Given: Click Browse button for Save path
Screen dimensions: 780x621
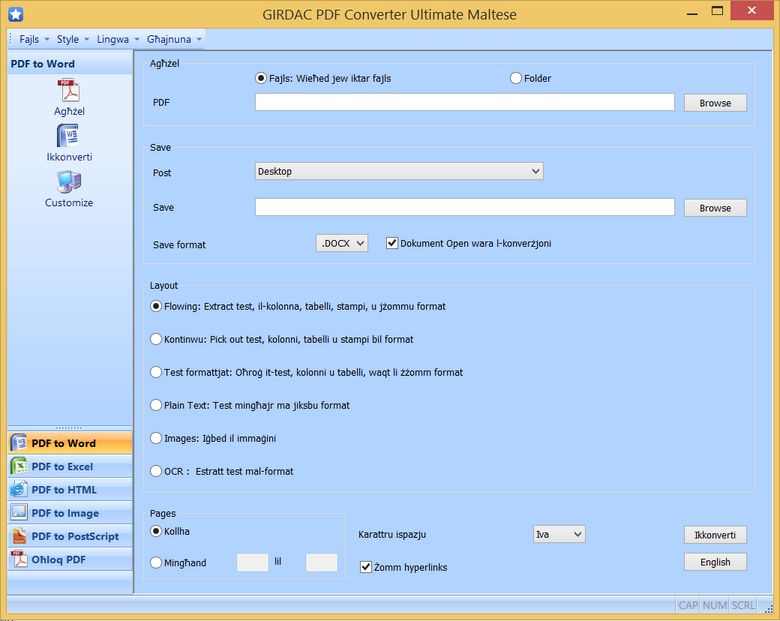Looking at the screenshot, I should coord(715,208).
